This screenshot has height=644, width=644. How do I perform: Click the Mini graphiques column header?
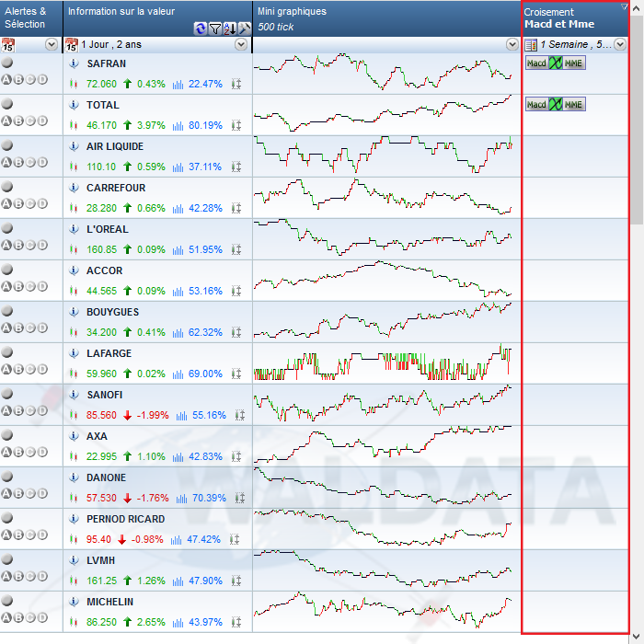(x=386, y=18)
